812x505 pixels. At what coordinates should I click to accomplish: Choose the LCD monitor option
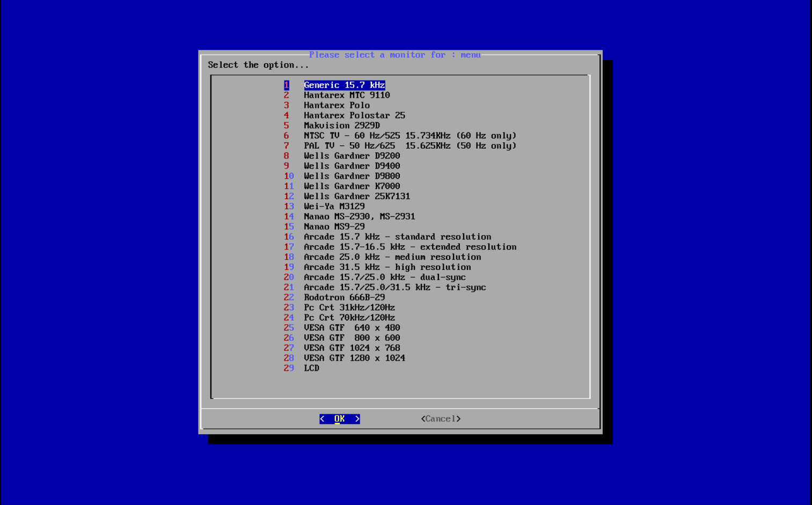(x=311, y=368)
